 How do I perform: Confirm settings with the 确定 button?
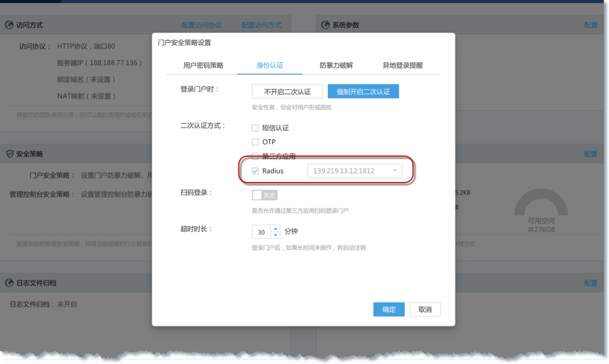pyautogui.click(x=389, y=310)
